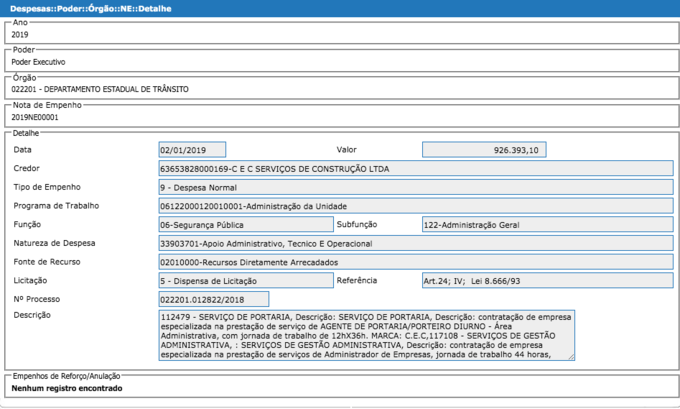Click the Ano value 2019
The width and height of the screenshot is (680, 409).
coord(20,34)
